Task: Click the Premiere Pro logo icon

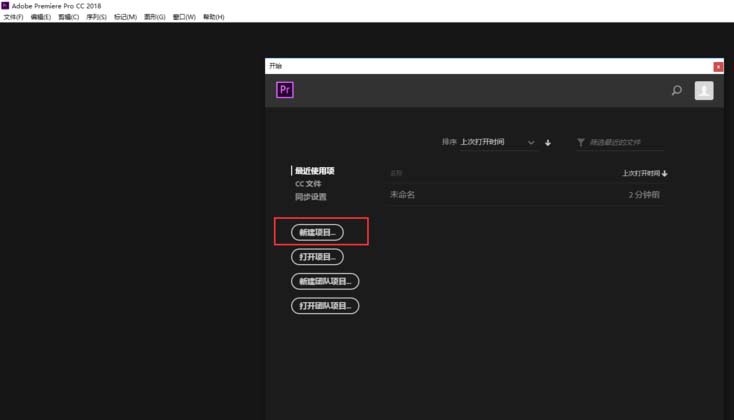Action: [285, 89]
